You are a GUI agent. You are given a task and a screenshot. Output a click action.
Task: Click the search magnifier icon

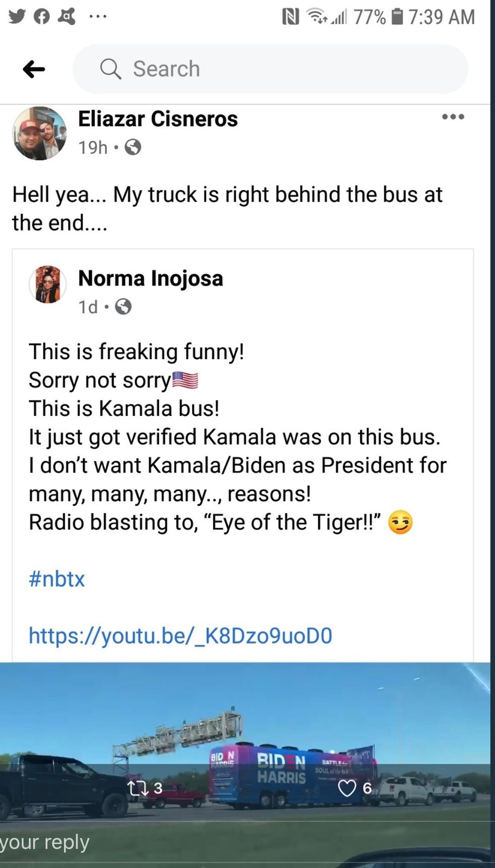click(111, 69)
